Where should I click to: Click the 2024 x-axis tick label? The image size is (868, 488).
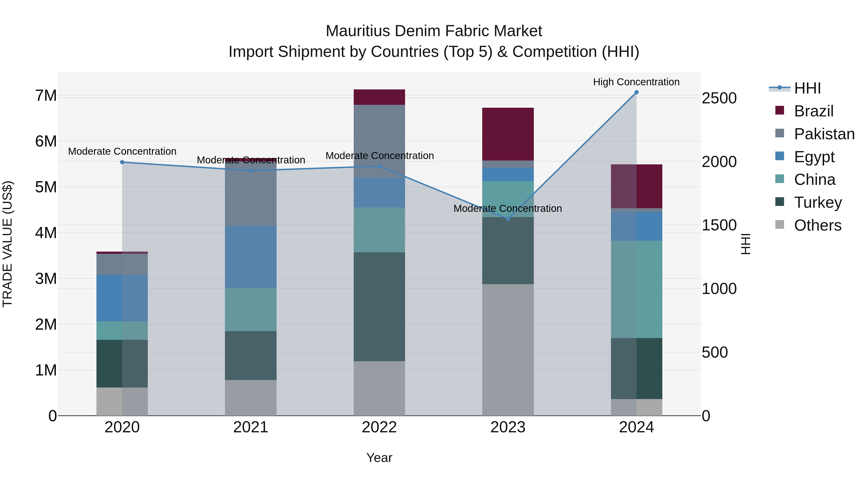(x=637, y=427)
